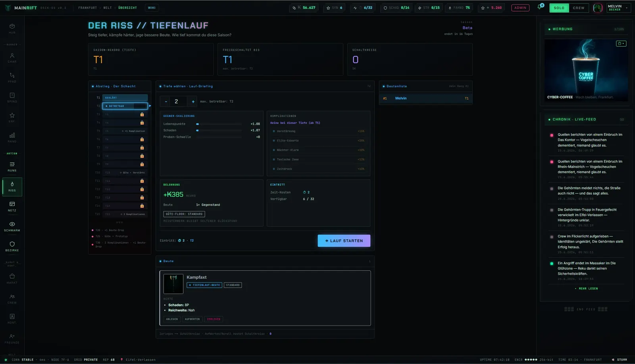This screenshot has height=364, width=635.
Task: Open the Wiki tab
Action: click(152, 8)
